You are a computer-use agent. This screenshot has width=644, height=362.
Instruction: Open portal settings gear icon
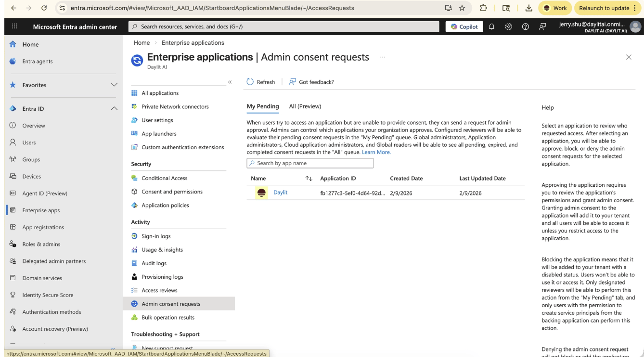tap(508, 27)
